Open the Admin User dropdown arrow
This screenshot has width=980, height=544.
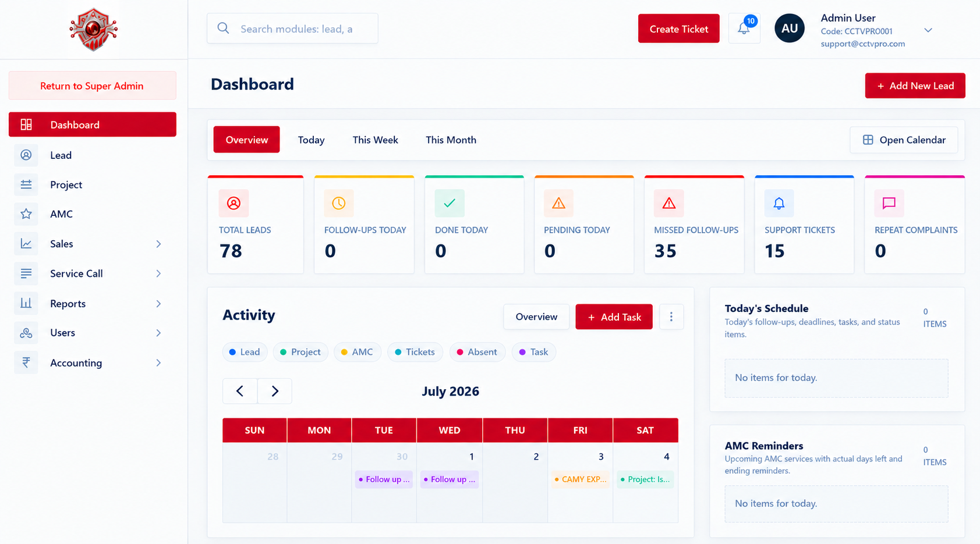[x=928, y=30]
